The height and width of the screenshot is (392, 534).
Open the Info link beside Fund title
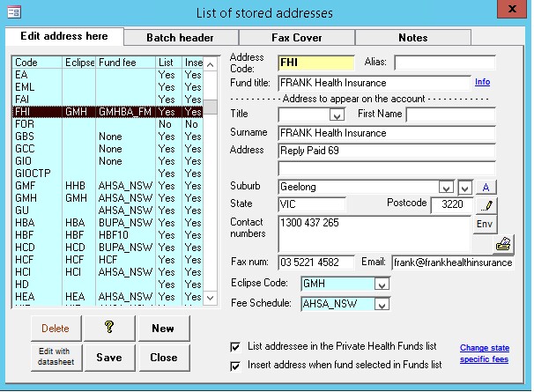click(x=482, y=82)
